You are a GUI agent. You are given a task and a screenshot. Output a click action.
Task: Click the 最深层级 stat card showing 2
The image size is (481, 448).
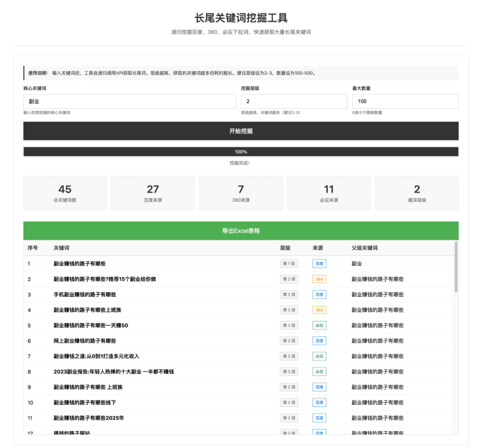pos(416,193)
